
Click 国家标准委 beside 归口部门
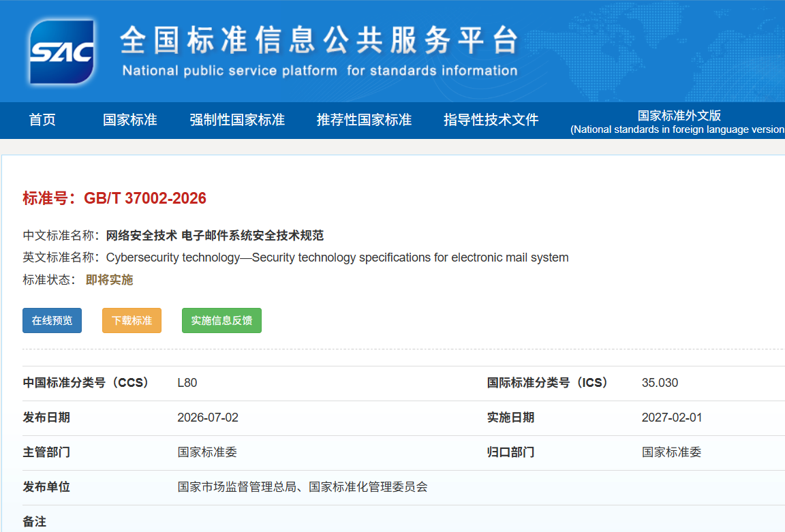(x=671, y=452)
